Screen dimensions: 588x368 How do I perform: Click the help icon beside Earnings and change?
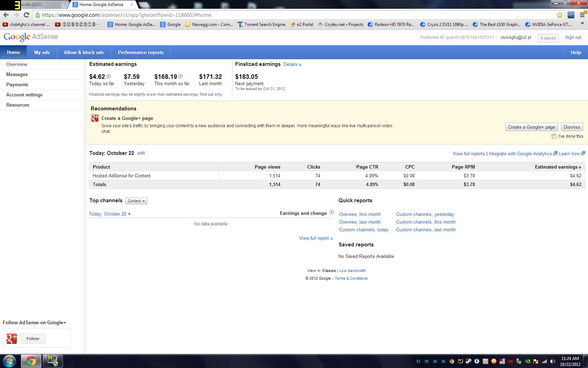pyautogui.click(x=331, y=212)
